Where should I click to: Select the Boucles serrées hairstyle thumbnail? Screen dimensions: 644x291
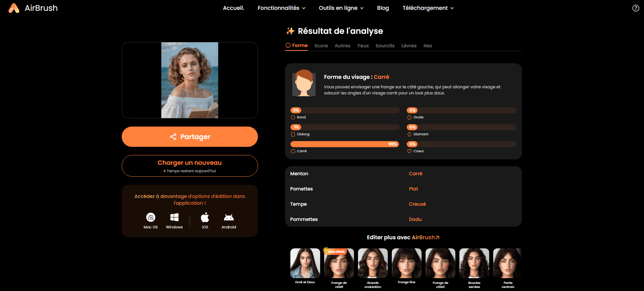coord(474,263)
